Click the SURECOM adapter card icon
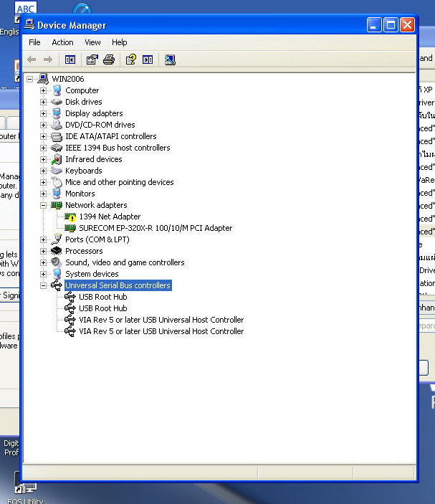Image resolution: width=435 pixels, height=504 pixels. [70, 228]
